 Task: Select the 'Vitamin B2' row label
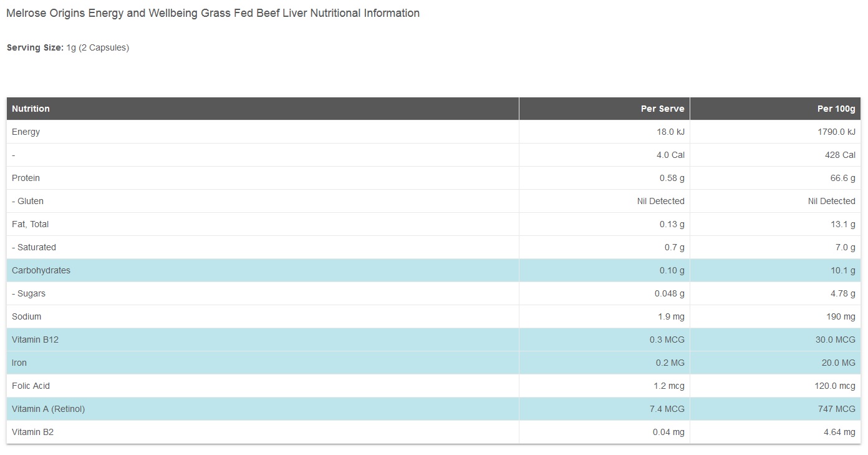pyautogui.click(x=32, y=432)
